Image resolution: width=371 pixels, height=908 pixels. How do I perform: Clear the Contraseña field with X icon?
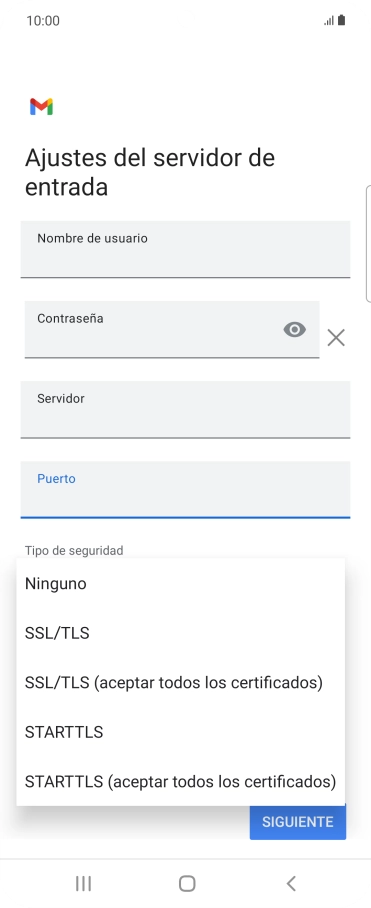[336, 338]
